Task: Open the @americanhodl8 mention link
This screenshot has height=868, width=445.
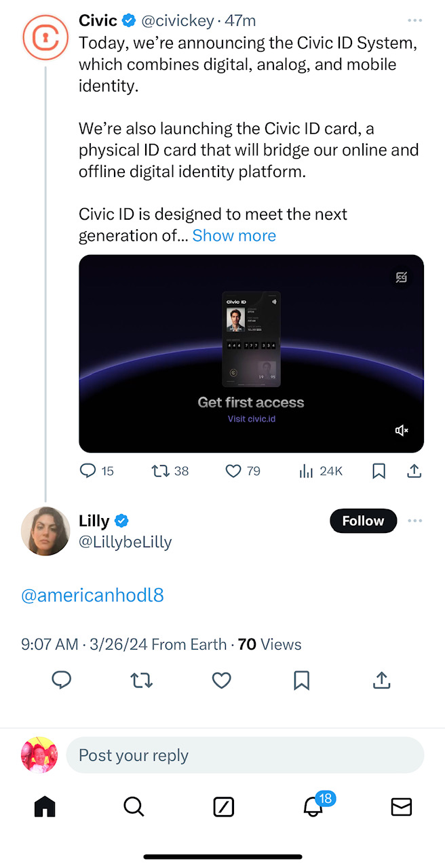Action: pyautogui.click(x=93, y=595)
